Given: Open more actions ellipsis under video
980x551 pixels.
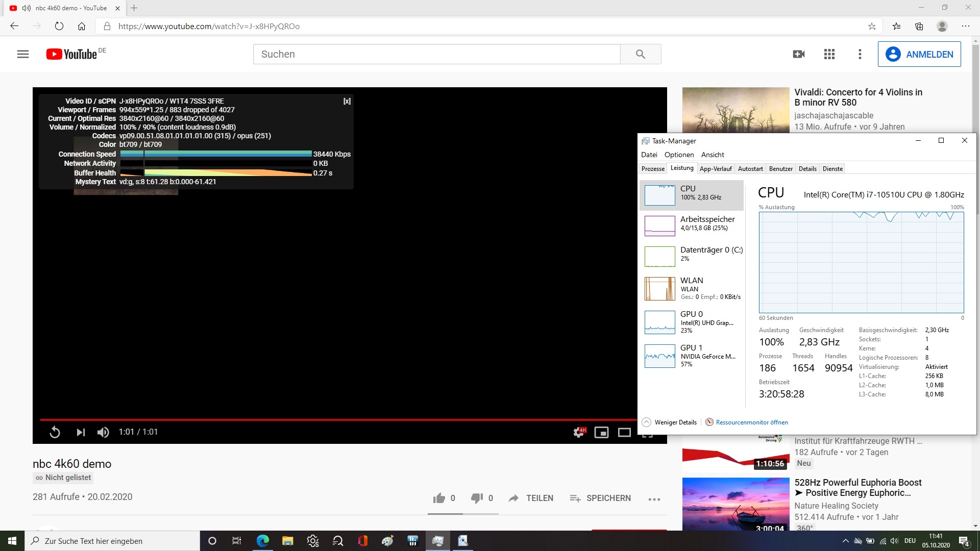Looking at the screenshot, I should tap(654, 499).
